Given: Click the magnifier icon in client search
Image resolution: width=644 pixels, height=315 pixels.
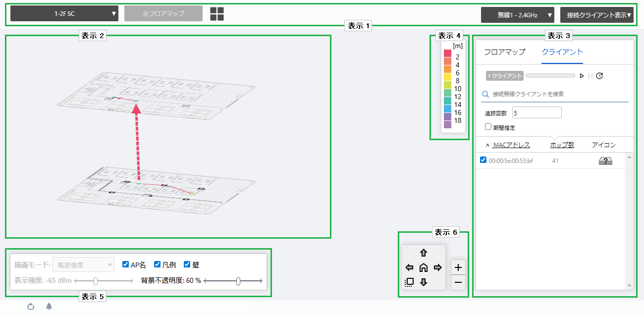Looking at the screenshot, I should point(485,94).
